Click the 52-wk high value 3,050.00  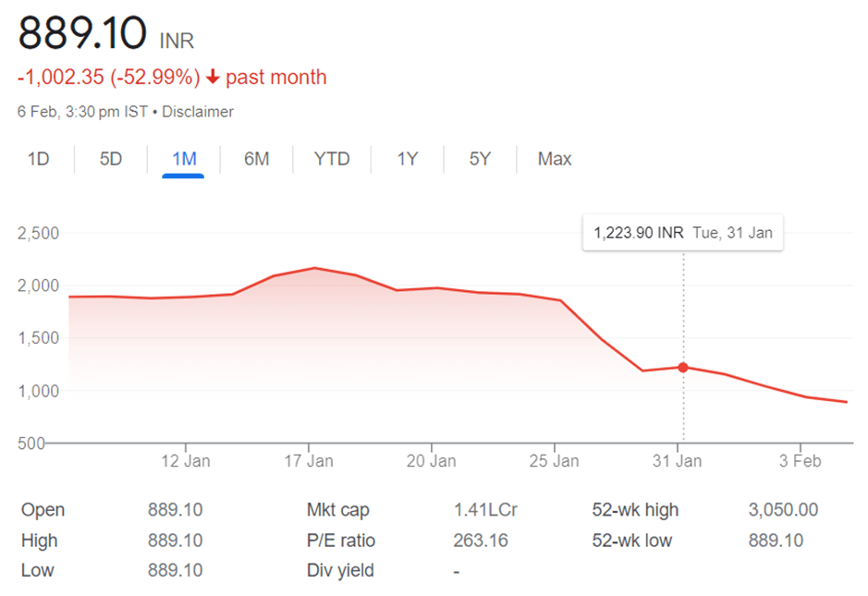tap(783, 510)
